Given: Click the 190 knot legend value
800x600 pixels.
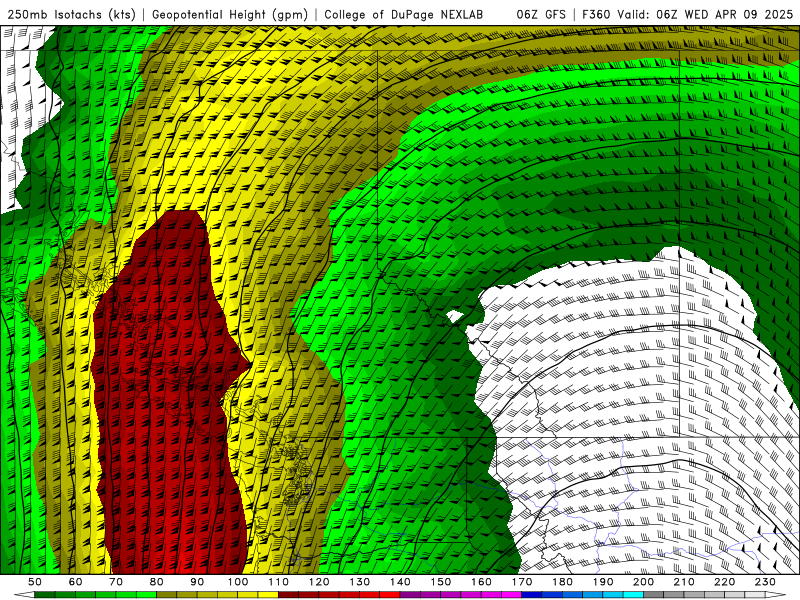Looking at the screenshot, I should [x=603, y=582].
